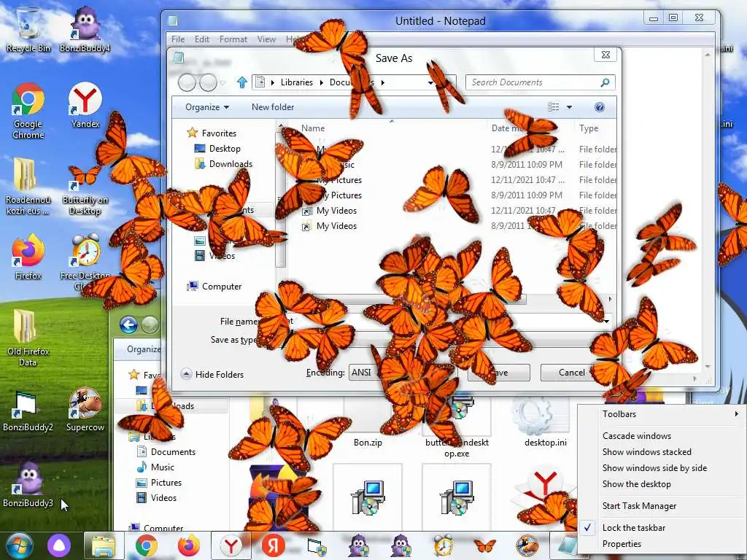The height and width of the screenshot is (560, 747).
Task: Select Start Task Manager
Action: click(x=661, y=506)
